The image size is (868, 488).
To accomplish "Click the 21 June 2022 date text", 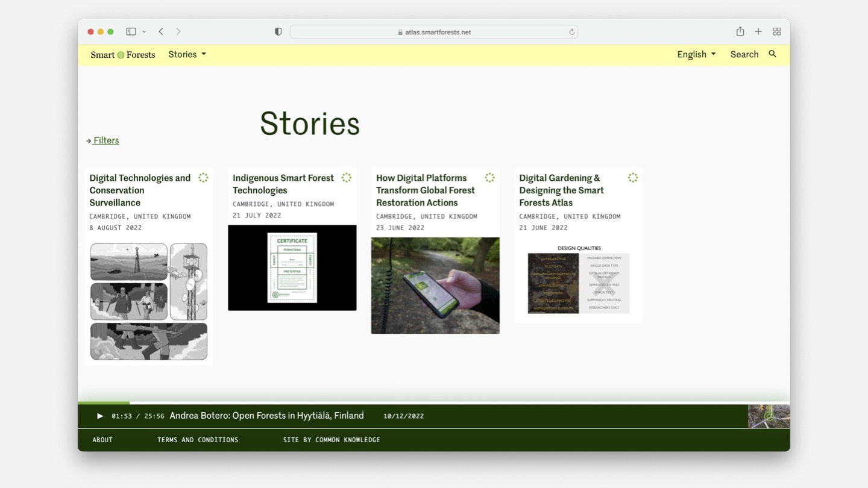I will click(543, 228).
